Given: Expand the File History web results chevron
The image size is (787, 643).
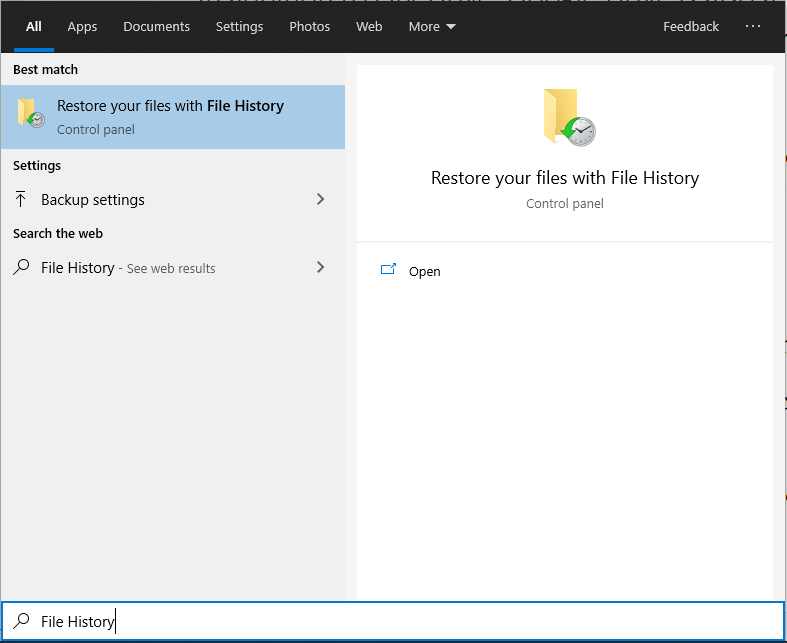Looking at the screenshot, I should pos(321,267).
